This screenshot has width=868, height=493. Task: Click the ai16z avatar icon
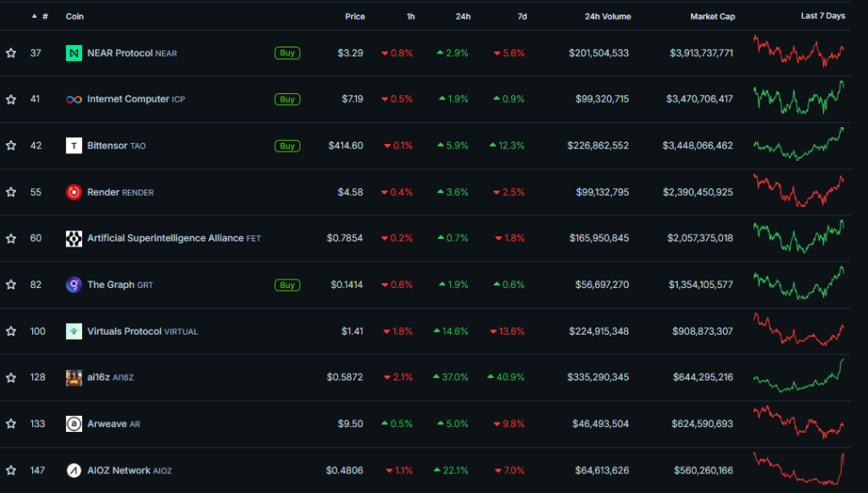tap(74, 377)
